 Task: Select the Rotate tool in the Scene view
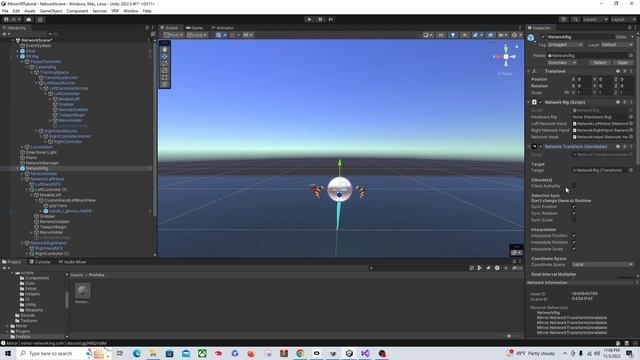click(x=164, y=63)
